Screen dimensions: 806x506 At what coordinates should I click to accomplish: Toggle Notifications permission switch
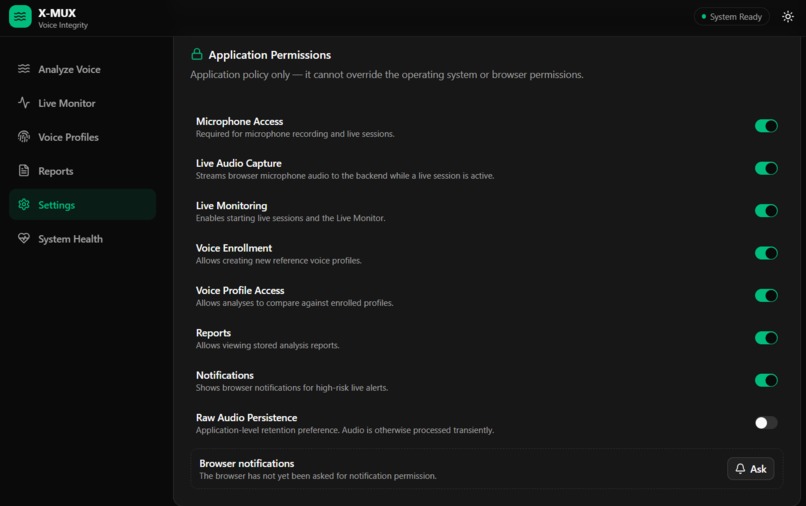pos(766,381)
